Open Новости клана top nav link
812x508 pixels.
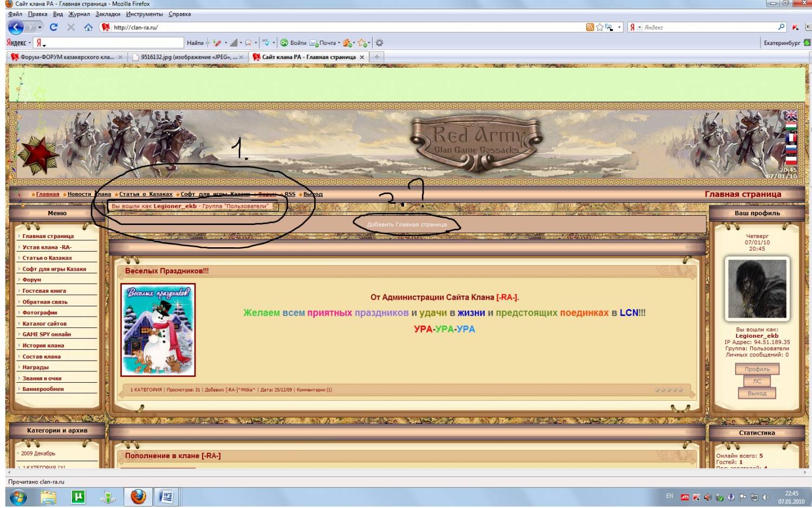[89, 194]
